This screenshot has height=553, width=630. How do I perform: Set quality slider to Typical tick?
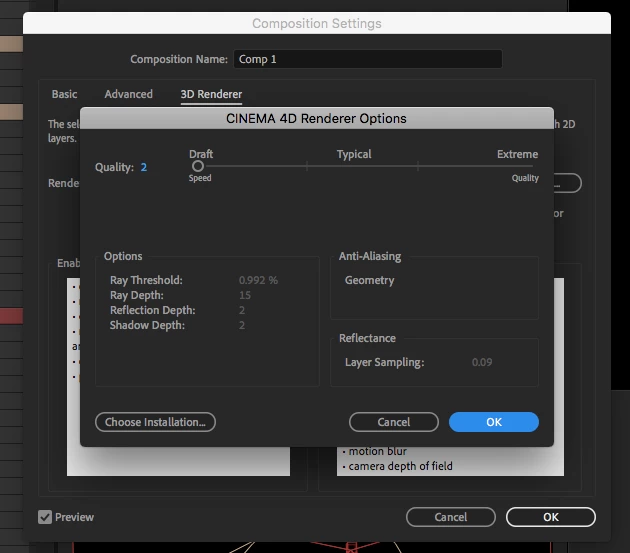[x=307, y=166]
